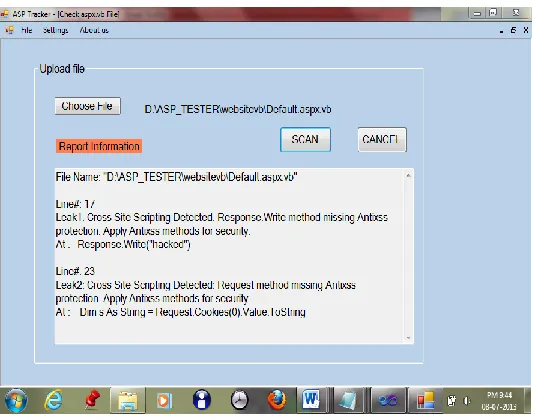Screen dimensions: 534x420
Task: Open the About us menu
Action: [94, 30]
